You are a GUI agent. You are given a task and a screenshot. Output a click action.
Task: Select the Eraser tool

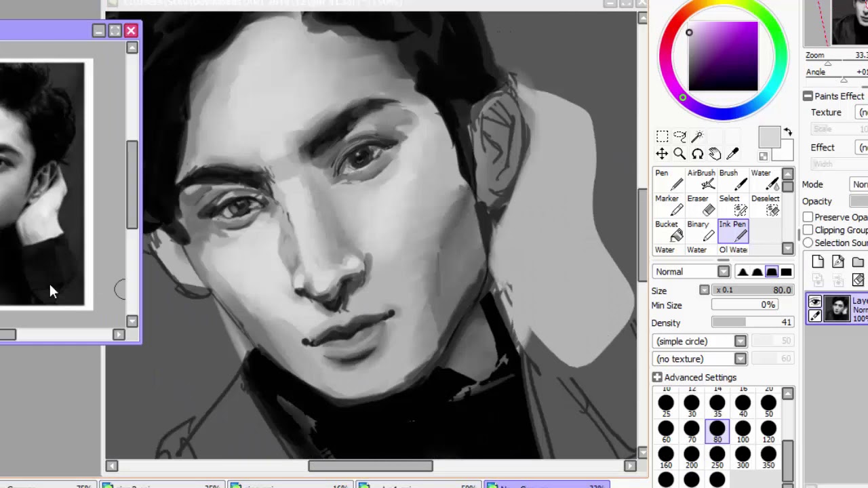click(702, 206)
